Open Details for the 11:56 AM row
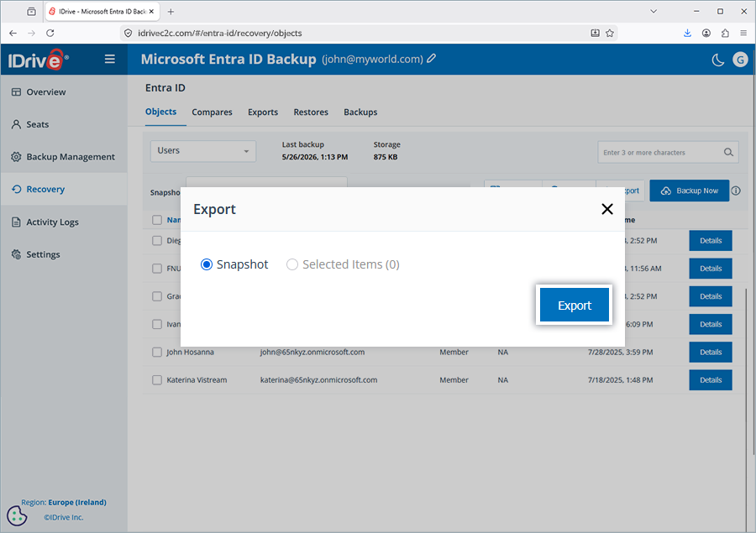This screenshot has width=756, height=533. [x=710, y=269]
